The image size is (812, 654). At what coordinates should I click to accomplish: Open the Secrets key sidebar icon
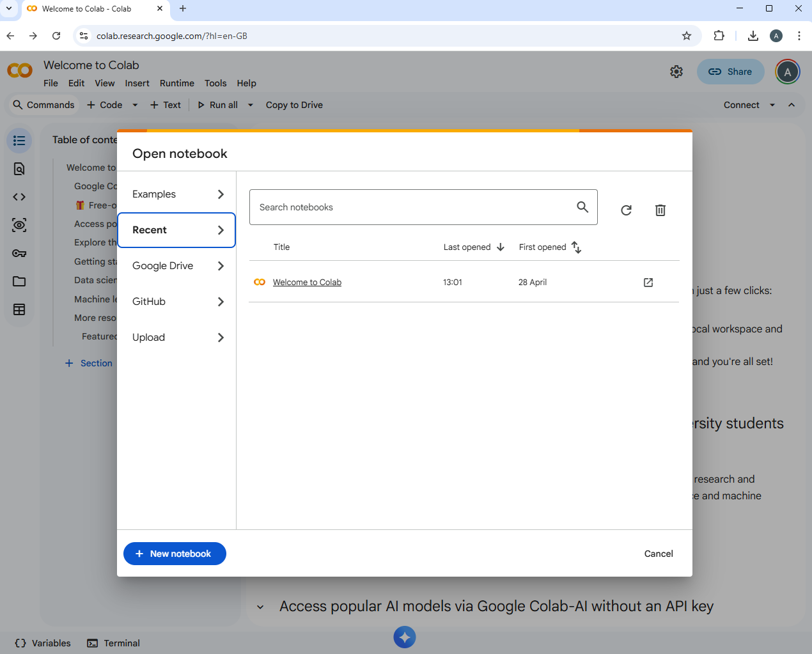[19, 253]
